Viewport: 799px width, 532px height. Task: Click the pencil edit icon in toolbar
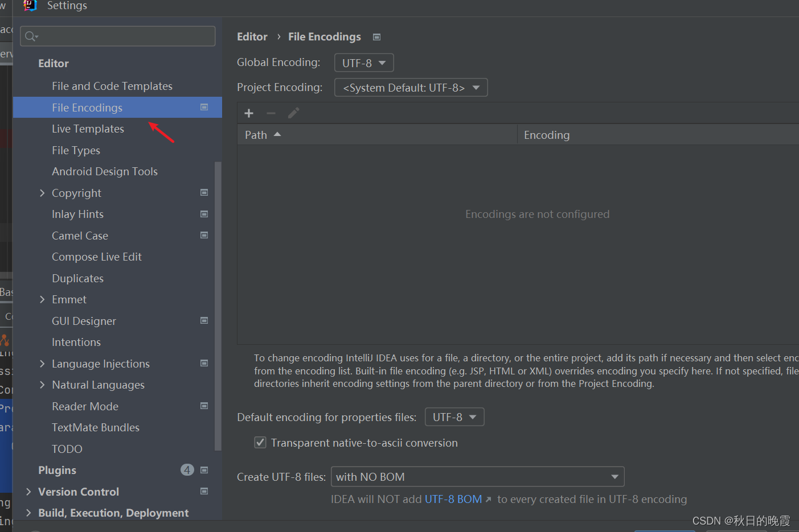[293, 113]
